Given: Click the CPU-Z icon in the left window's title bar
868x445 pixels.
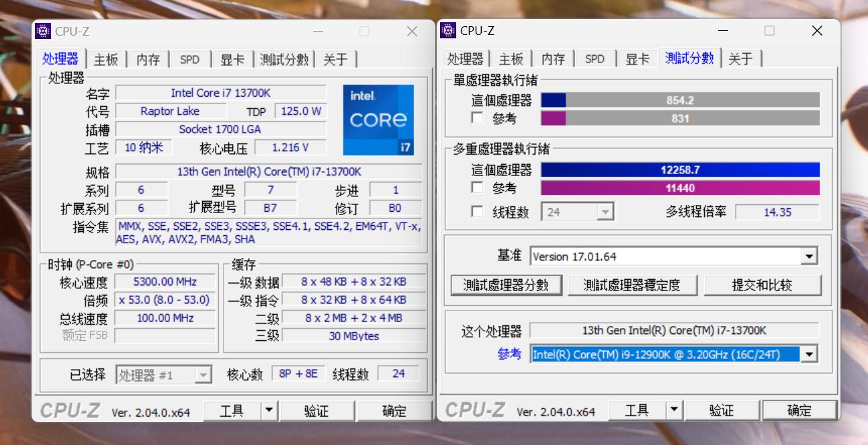Looking at the screenshot, I should pyautogui.click(x=43, y=30).
